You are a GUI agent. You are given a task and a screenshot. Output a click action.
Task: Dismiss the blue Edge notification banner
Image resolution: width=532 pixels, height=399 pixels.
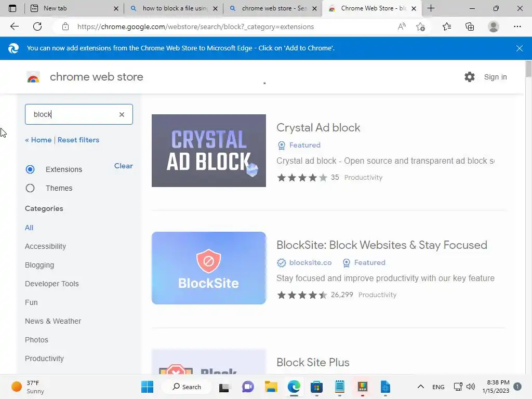(x=519, y=48)
